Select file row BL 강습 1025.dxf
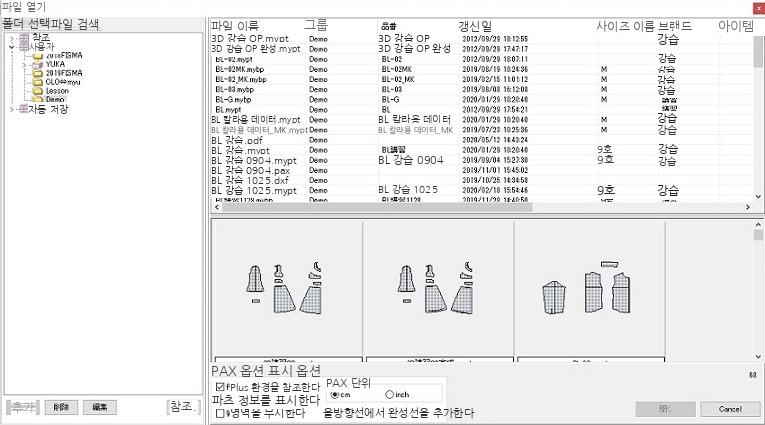 click(482, 181)
